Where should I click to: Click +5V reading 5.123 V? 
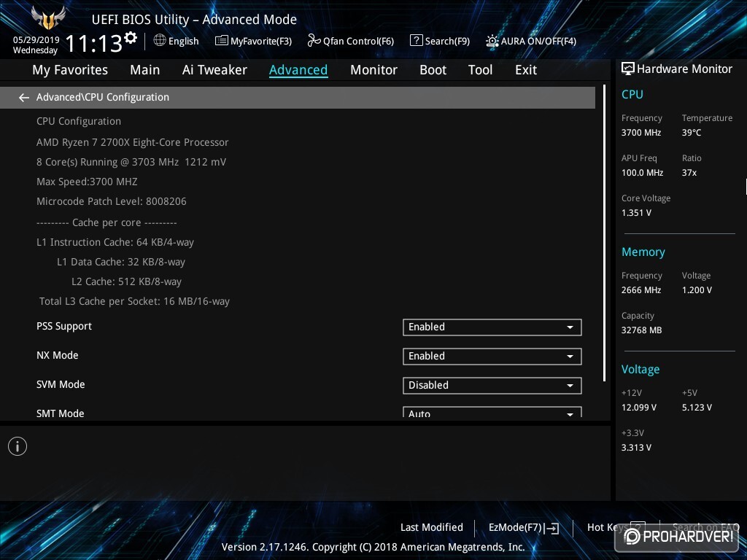(697, 408)
